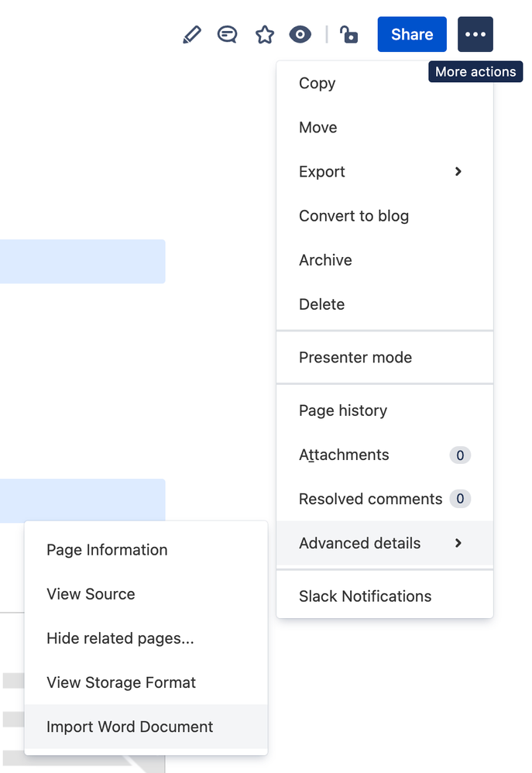
Task: Convert the page to a blog
Action: (x=354, y=215)
